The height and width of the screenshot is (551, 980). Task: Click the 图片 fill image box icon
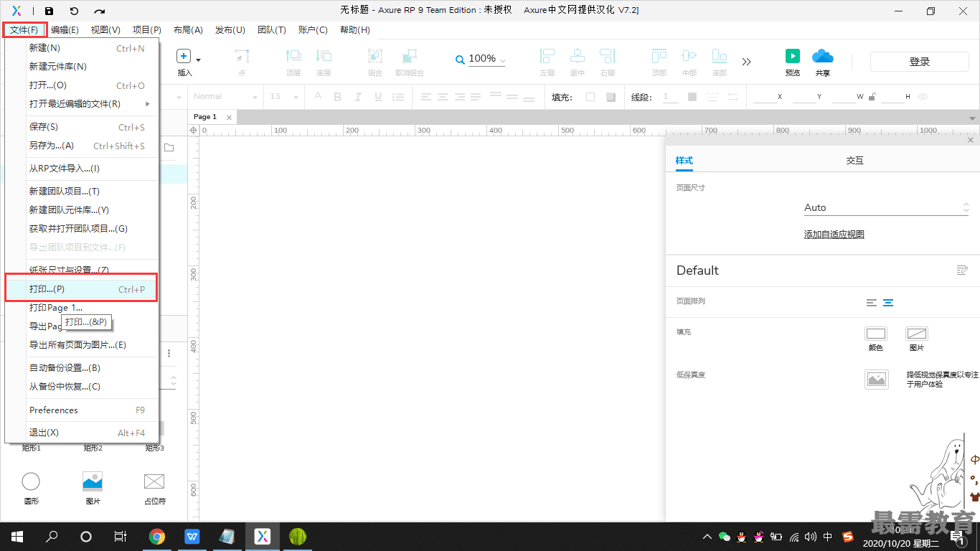(917, 334)
